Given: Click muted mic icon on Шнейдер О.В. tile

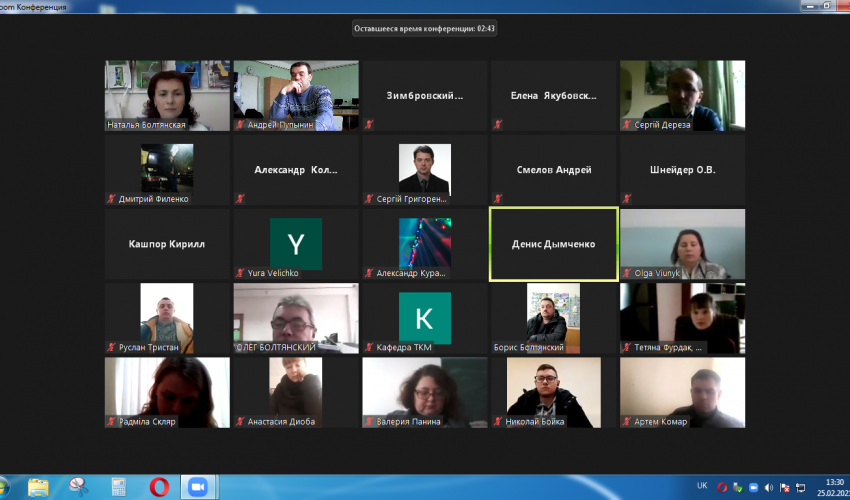Looking at the screenshot, I should point(627,199).
